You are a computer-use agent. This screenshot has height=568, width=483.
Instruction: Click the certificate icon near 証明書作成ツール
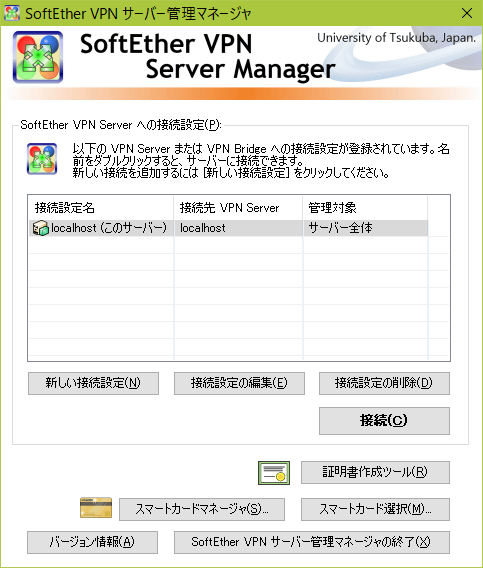[274, 473]
